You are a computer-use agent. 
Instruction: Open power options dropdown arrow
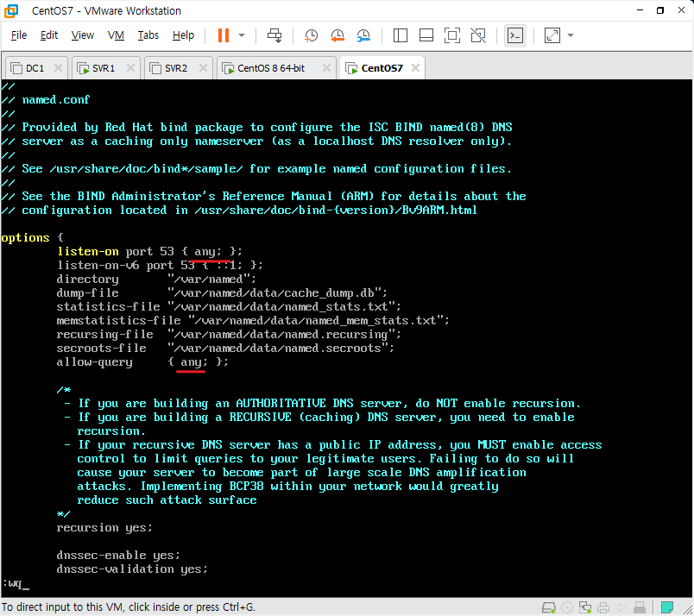tap(242, 35)
